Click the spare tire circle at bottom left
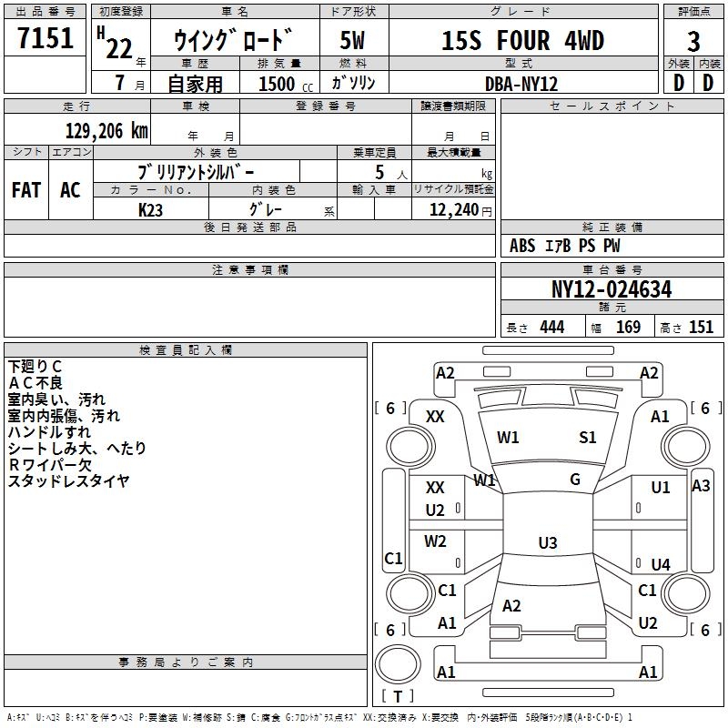Image resolution: width=728 pixels, height=728 pixels. pyautogui.click(x=399, y=664)
